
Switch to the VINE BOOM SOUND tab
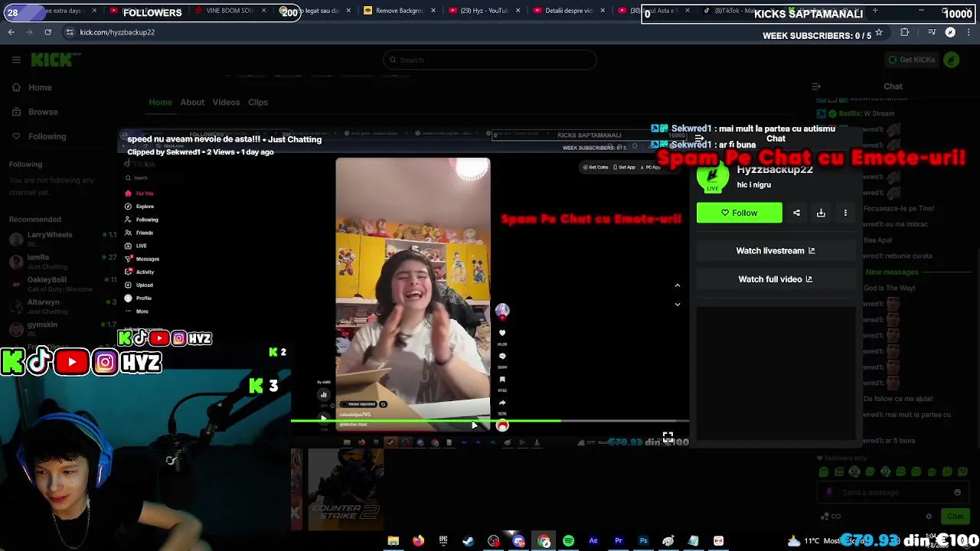[x=230, y=11]
